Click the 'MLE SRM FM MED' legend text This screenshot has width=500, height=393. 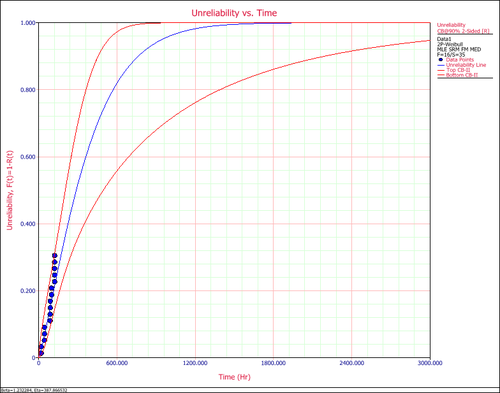[459, 49]
